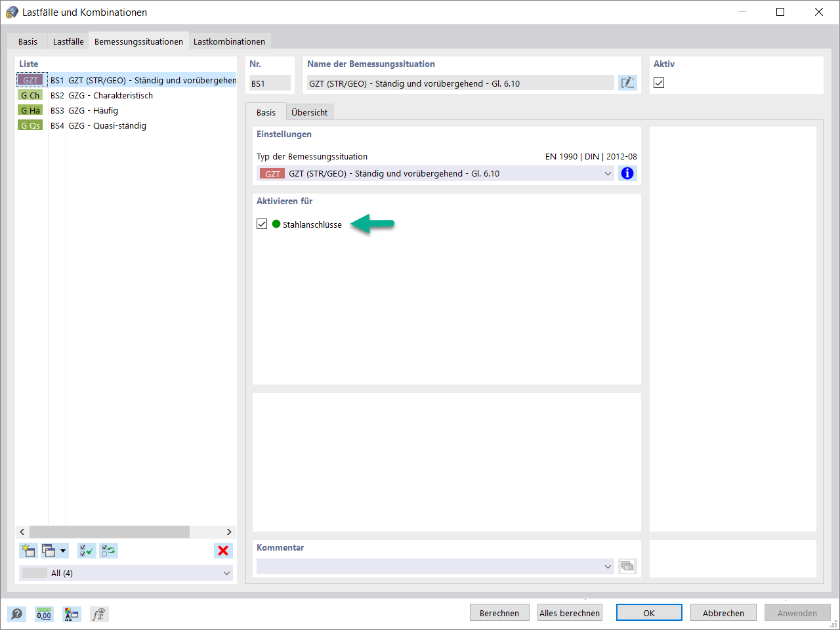Viewport: 840px width, 630px height.
Task: Open the copy icon's small dropdown arrow
Action: (63, 551)
